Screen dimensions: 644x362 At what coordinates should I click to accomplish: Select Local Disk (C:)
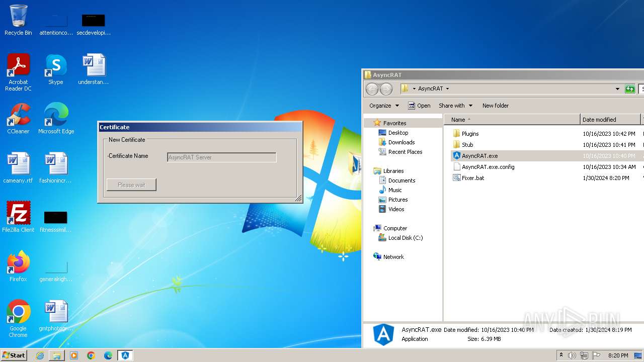(x=405, y=238)
